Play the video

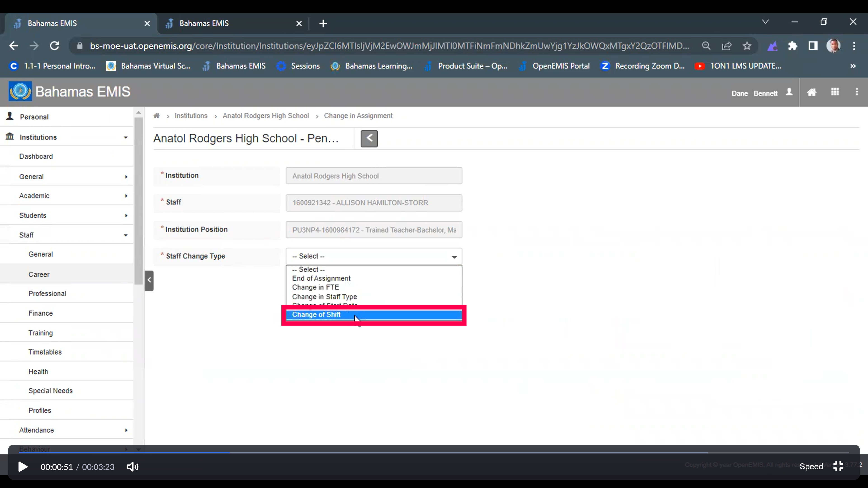(x=23, y=467)
